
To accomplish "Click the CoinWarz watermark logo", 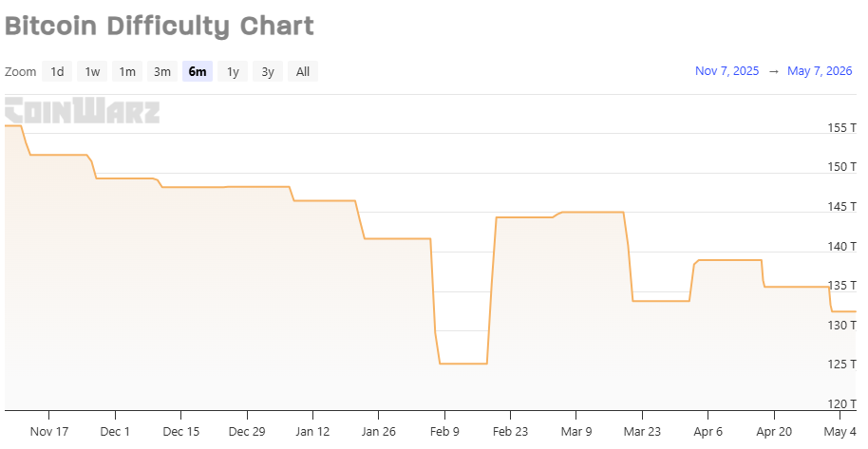I will click(83, 110).
